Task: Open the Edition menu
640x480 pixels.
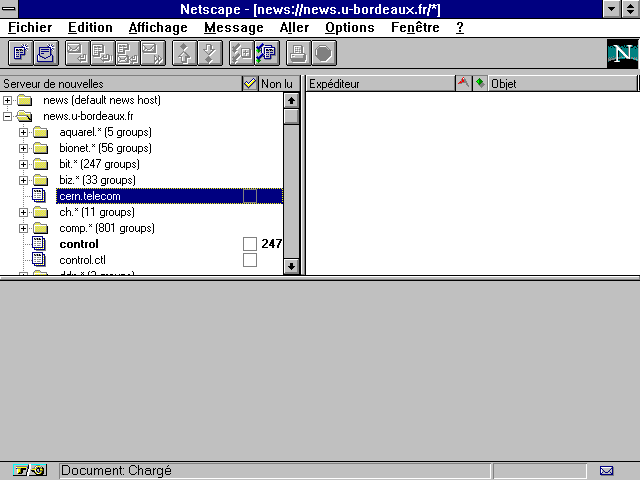Action: 90,27
